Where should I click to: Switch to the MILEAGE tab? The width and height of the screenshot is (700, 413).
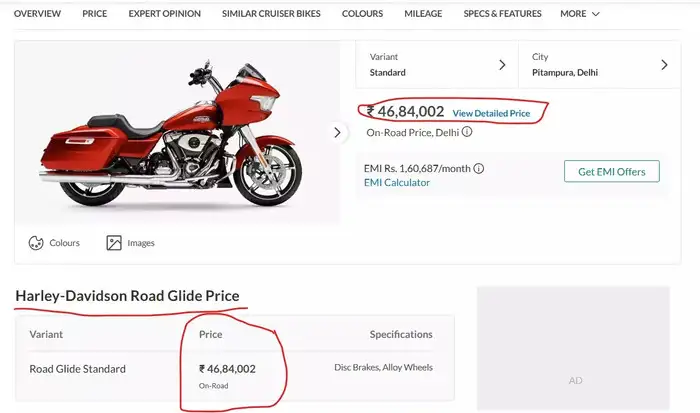pos(423,14)
